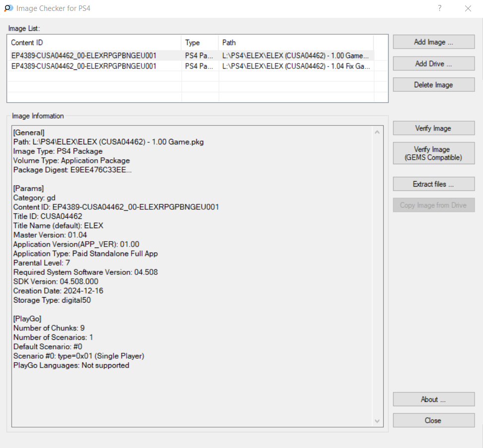Click the 'Title ID: CUSA04462' line

pos(48,216)
